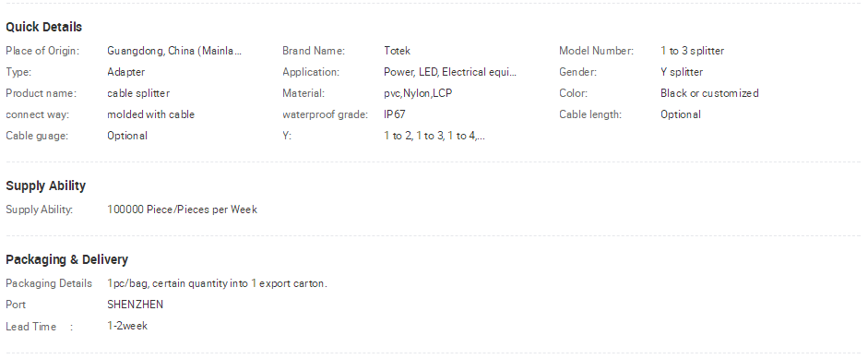This screenshot has width=868, height=359.
Task: Click the Packaging & Delivery heading
Action: [66, 259]
